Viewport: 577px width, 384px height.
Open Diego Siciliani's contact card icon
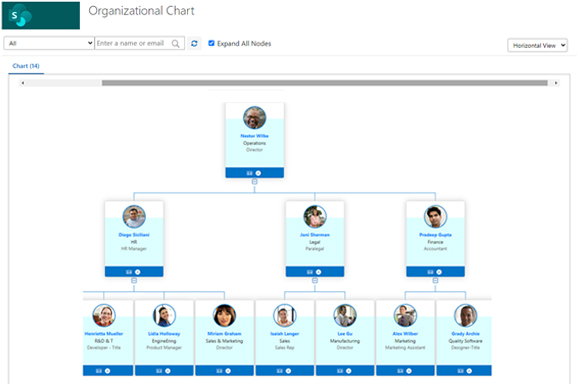[129, 272]
